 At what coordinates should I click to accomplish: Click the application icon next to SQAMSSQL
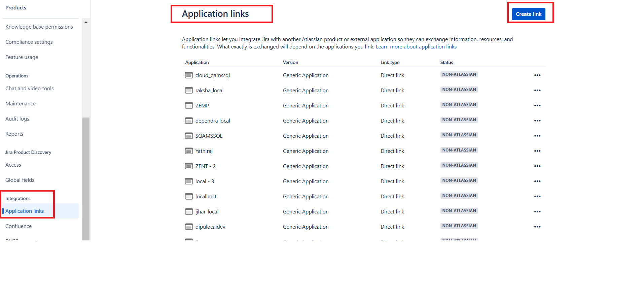(x=189, y=136)
